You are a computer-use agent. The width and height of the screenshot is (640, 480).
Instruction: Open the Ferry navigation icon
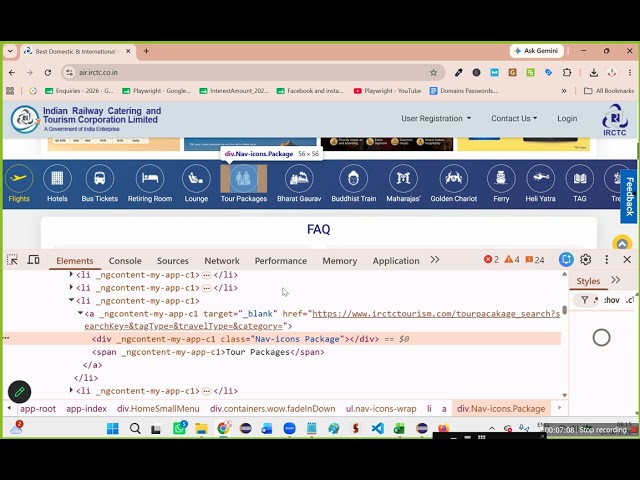point(501,178)
